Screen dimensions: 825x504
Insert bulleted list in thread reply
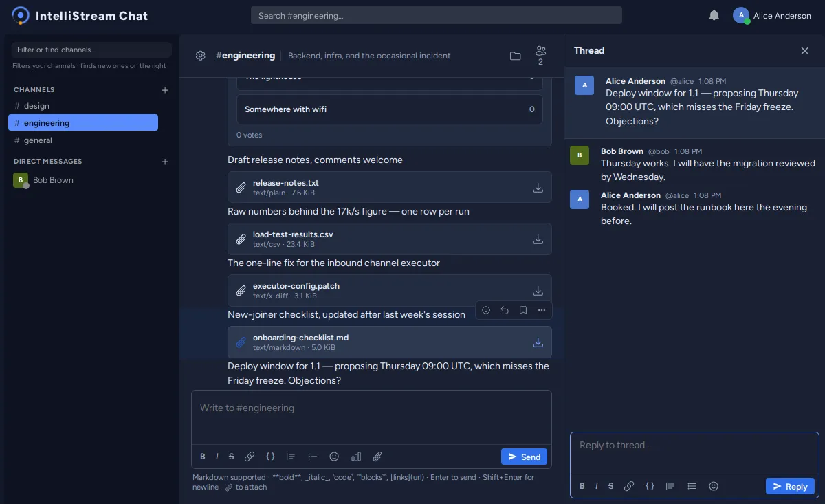pyautogui.click(x=692, y=486)
